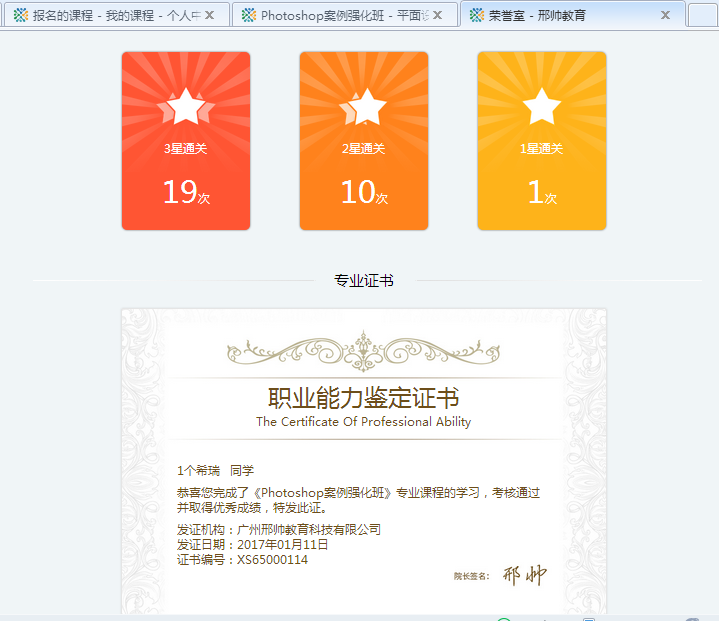Click the 职业能力鉴定证书 certificate title
This screenshot has height=621, width=719.
363,398
